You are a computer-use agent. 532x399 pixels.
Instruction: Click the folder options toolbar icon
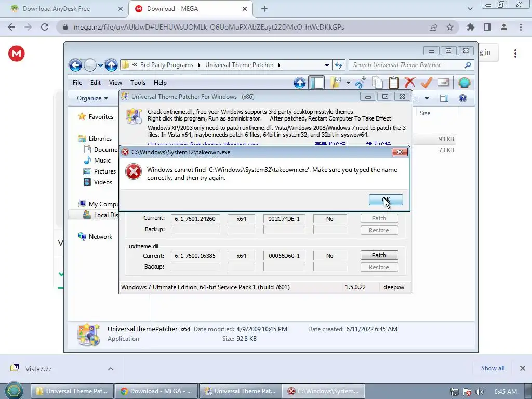336,83
